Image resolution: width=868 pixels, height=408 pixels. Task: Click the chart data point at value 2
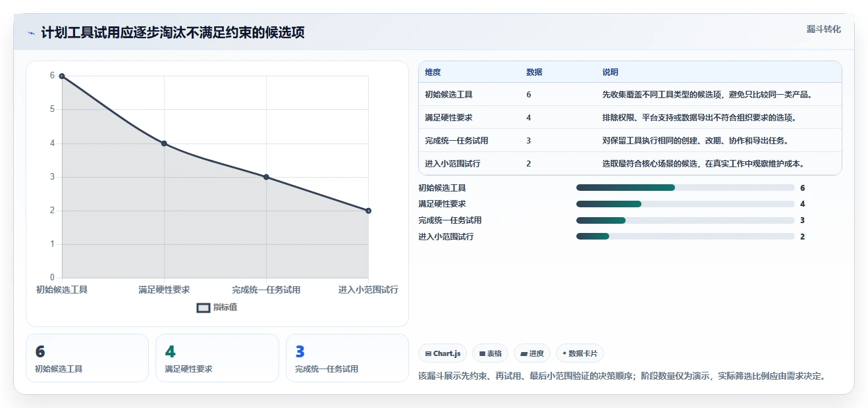[x=368, y=211]
